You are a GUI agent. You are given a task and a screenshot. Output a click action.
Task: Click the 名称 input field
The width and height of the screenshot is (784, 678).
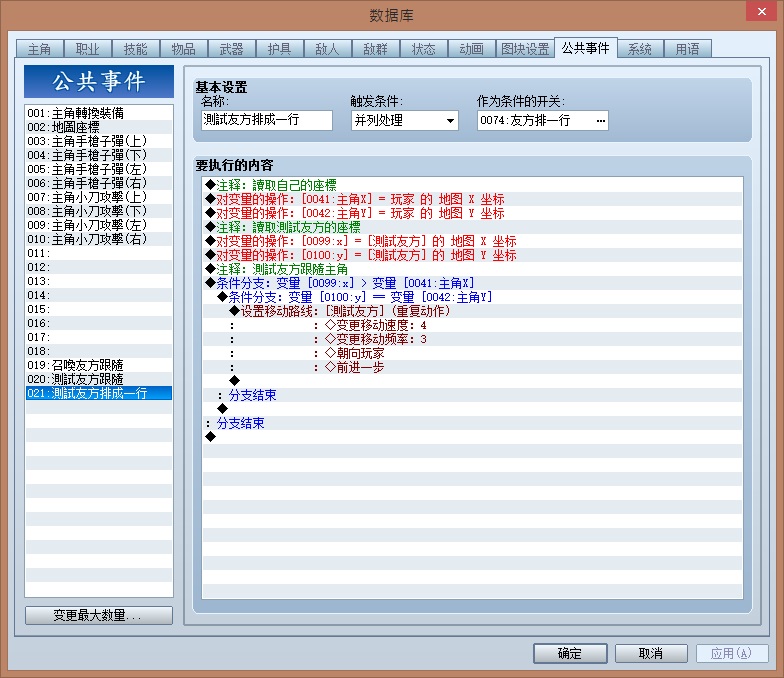[267, 120]
